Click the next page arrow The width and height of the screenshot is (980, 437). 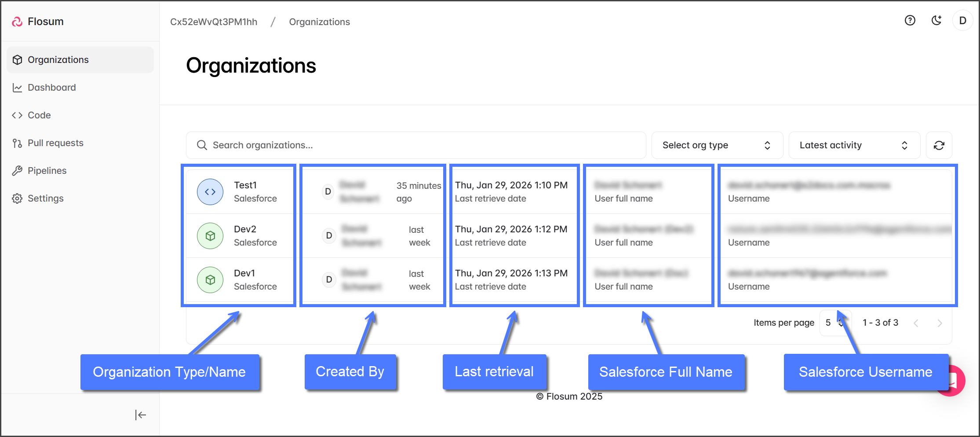(x=940, y=323)
